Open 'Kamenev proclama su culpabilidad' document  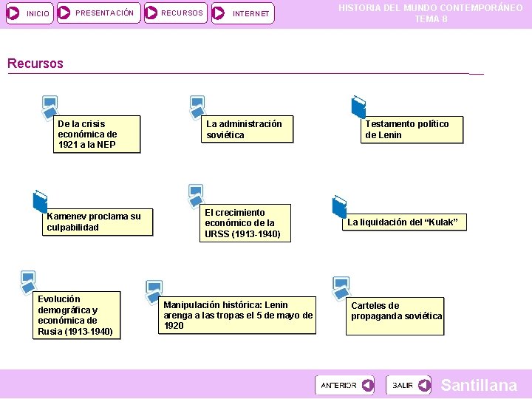[98, 222]
